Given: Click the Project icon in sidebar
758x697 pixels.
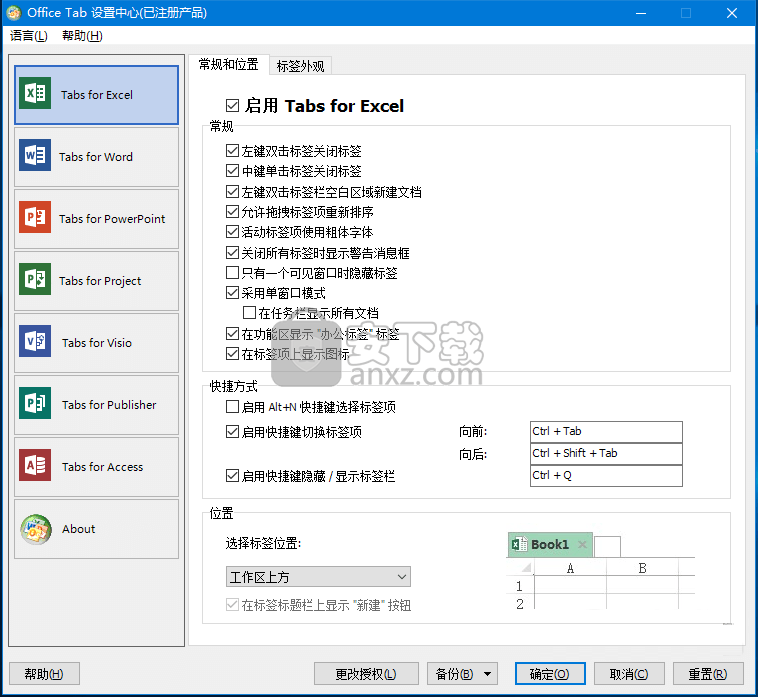Looking at the screenshot, I should point(35,279).
